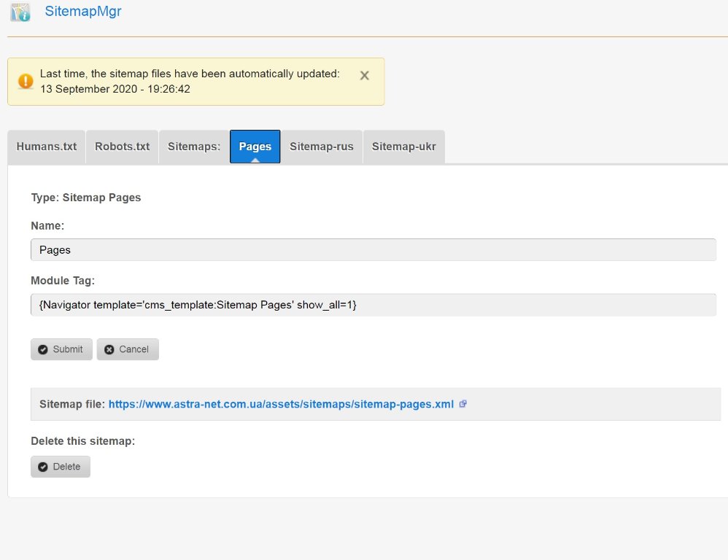728x560 pixels.
Task: Click the Type: Sitemap Pages heading
Action: (x=86, y=197)
